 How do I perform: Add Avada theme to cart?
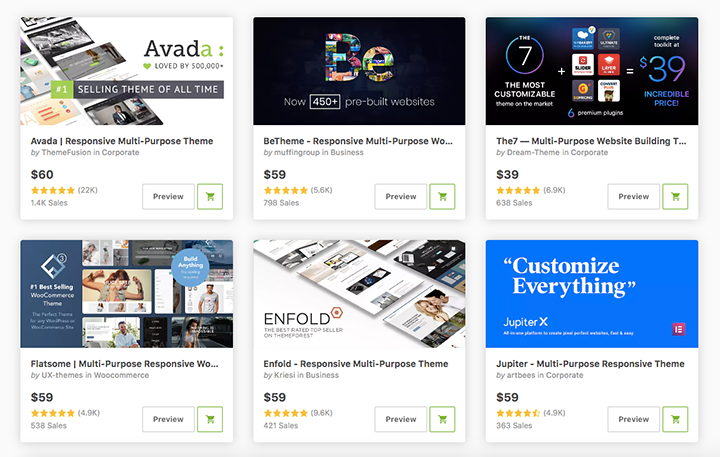click(x=210, y=197)
